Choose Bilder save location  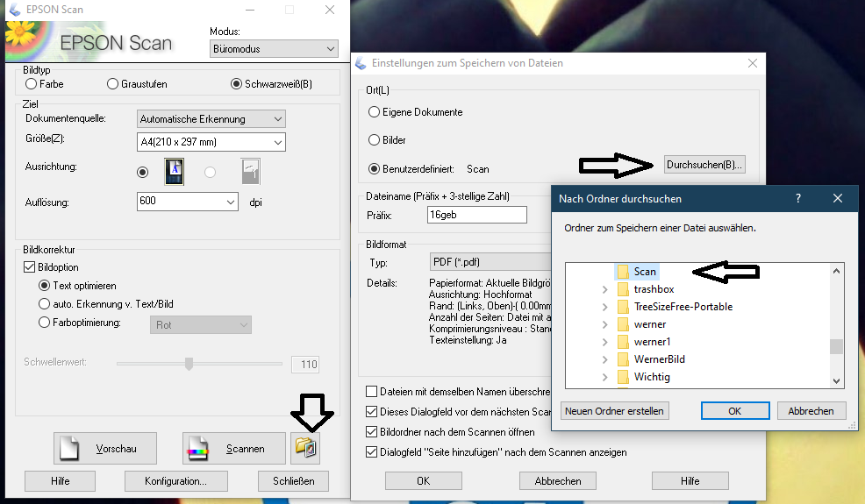click(374, 140)
